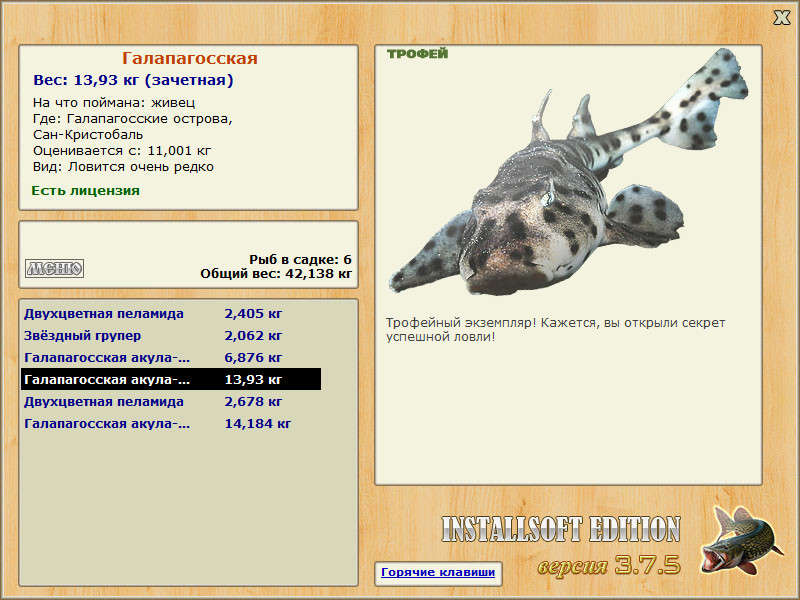
Task: Click the Galapagos shark trophy picture
Action: [x=568, y=171]
